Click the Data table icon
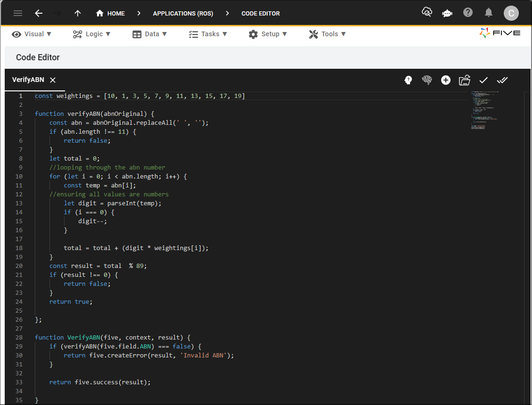532x405 pixels. click(137, 34)
